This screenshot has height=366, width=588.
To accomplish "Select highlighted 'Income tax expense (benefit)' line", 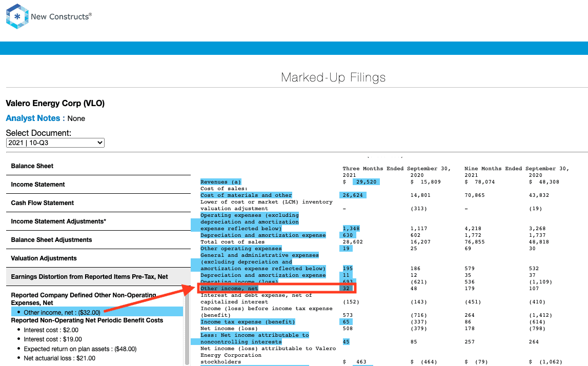I will [248, 322].
